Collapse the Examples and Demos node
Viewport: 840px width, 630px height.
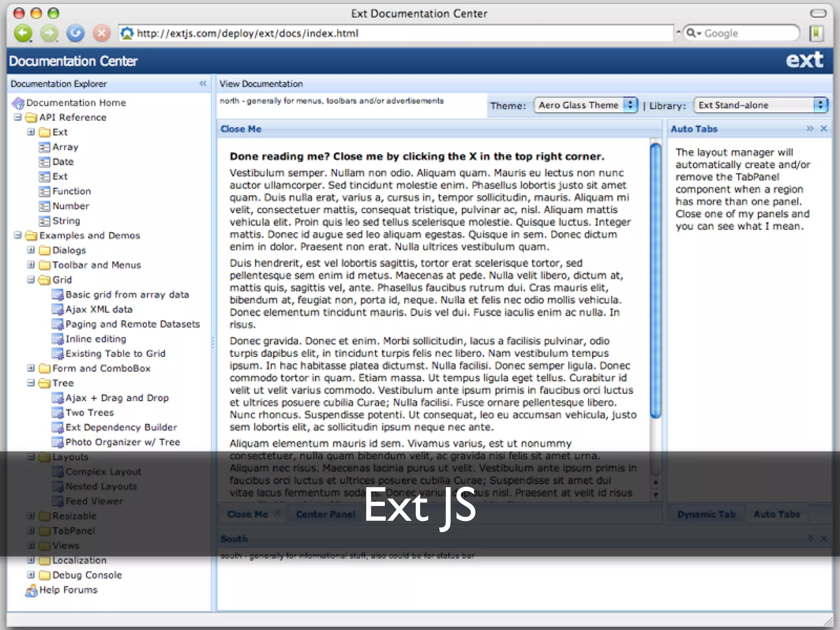[18, 235]
